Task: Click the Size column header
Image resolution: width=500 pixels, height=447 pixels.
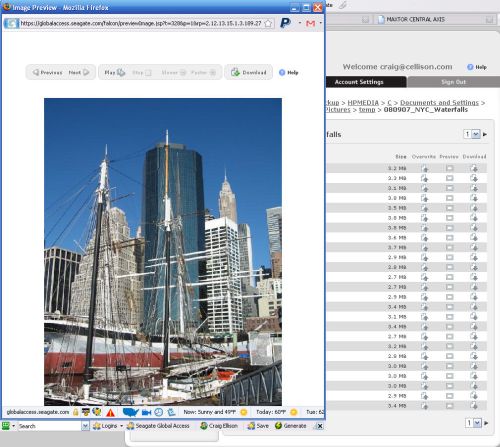Action: 401,157
